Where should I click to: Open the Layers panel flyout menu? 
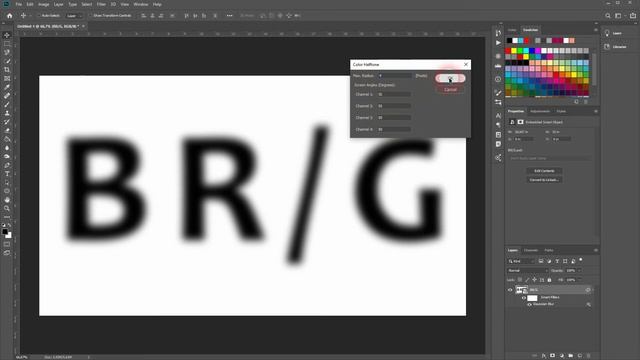[x=596, y=250]
